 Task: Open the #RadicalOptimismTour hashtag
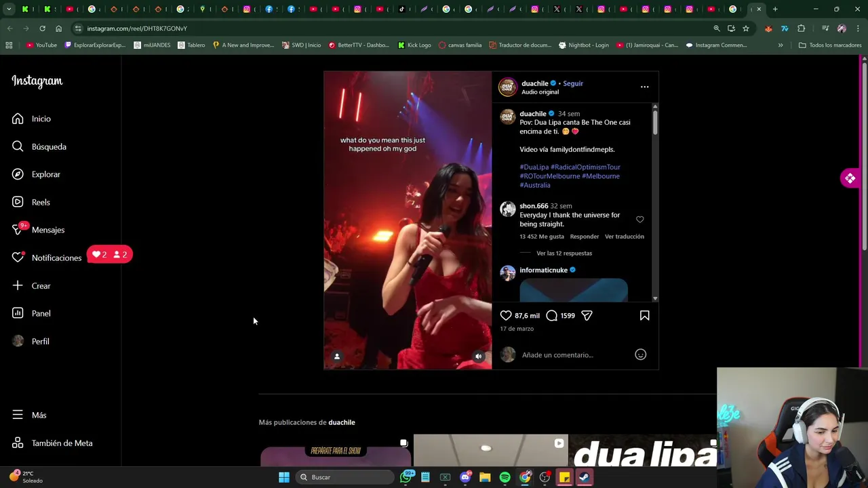585,167
